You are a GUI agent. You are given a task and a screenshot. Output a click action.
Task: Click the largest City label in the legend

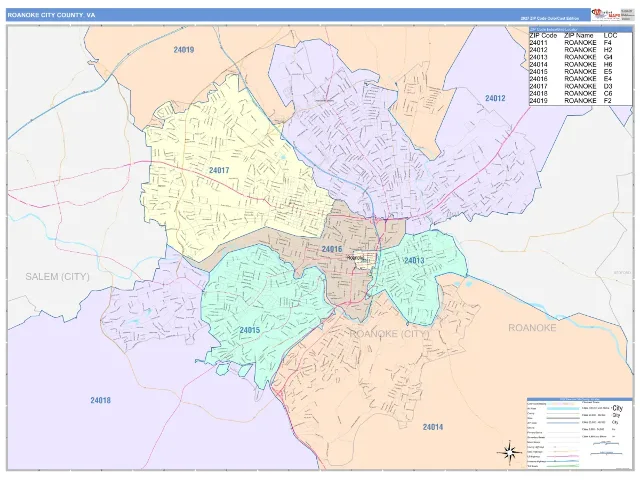(x=617, y=408)
